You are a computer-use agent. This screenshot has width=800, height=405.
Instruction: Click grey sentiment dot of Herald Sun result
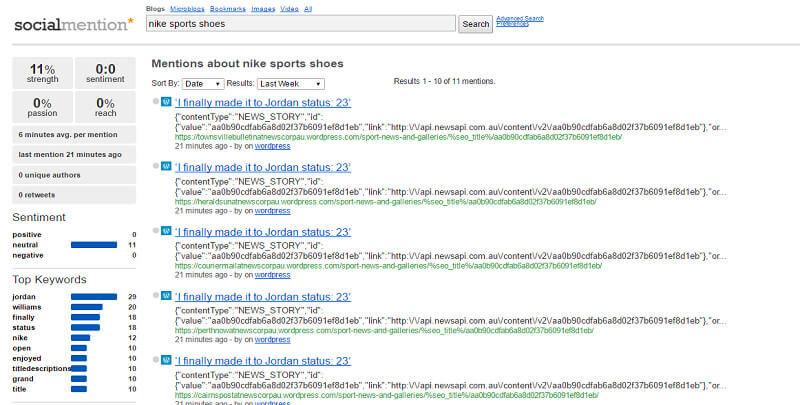(156, 165)
